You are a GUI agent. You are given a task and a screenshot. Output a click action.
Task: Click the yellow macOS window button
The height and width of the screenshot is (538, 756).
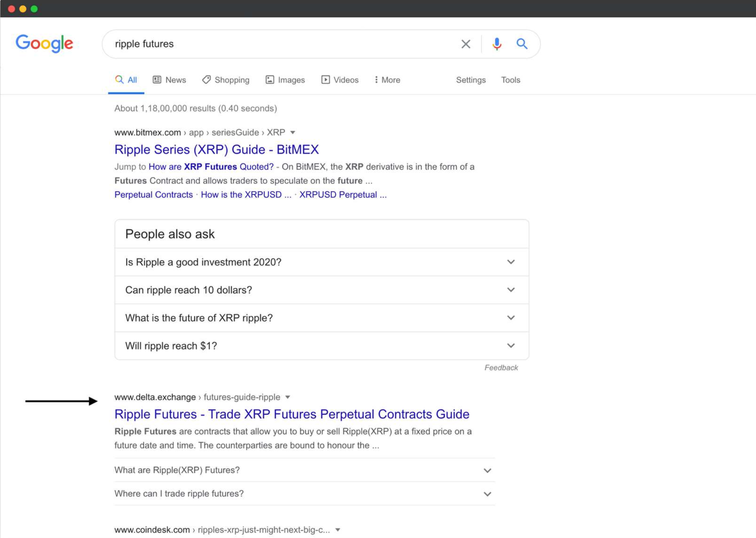pos(23,9)
